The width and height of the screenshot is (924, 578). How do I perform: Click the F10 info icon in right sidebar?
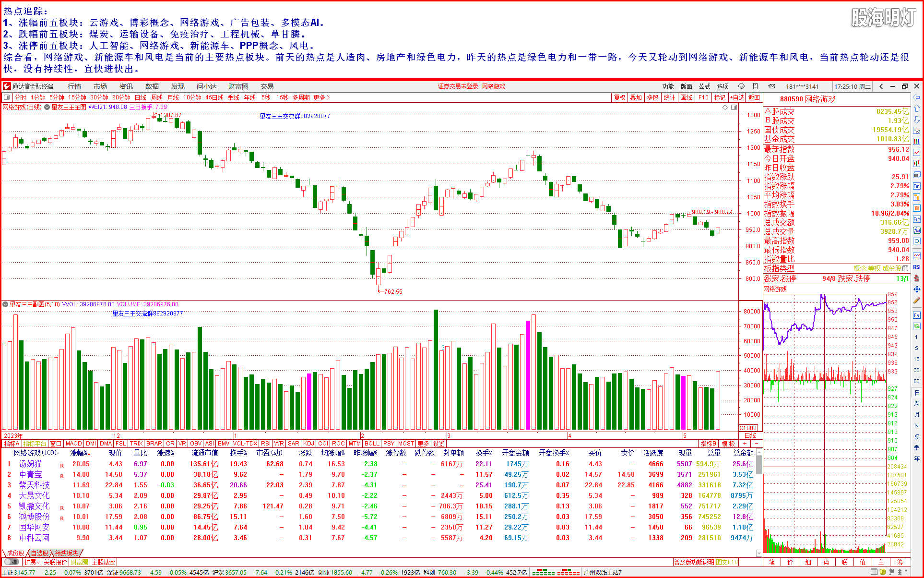[x=916, y=186]
